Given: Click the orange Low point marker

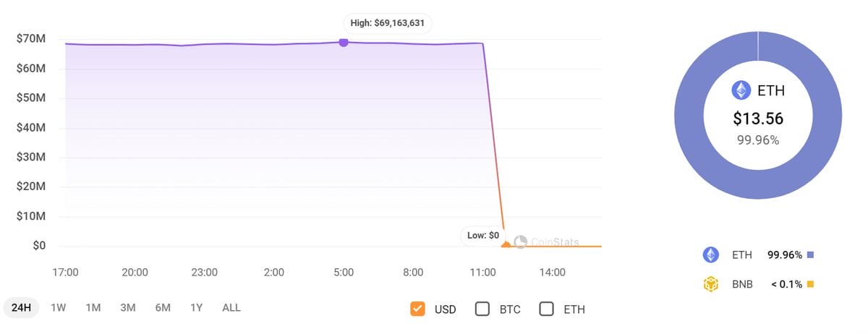Looking at the screenshot, I should pyautogui.click(x=506, y=245).
